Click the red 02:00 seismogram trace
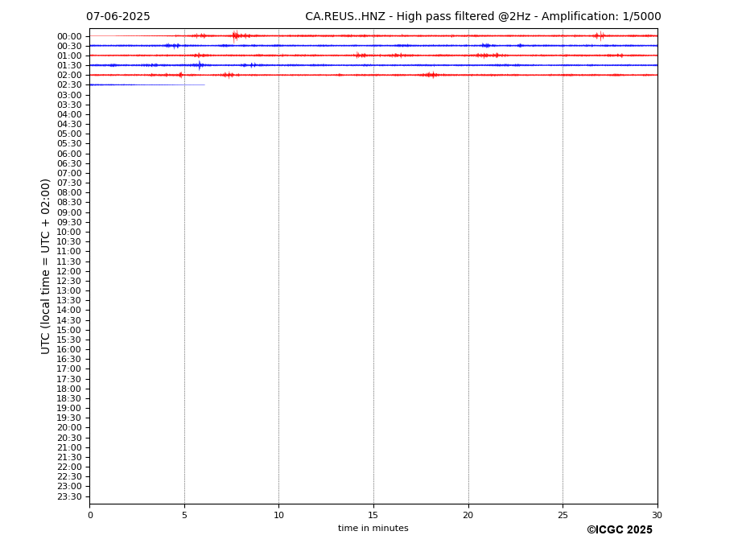This screenshot has width=746, height=560. (373, 75)
